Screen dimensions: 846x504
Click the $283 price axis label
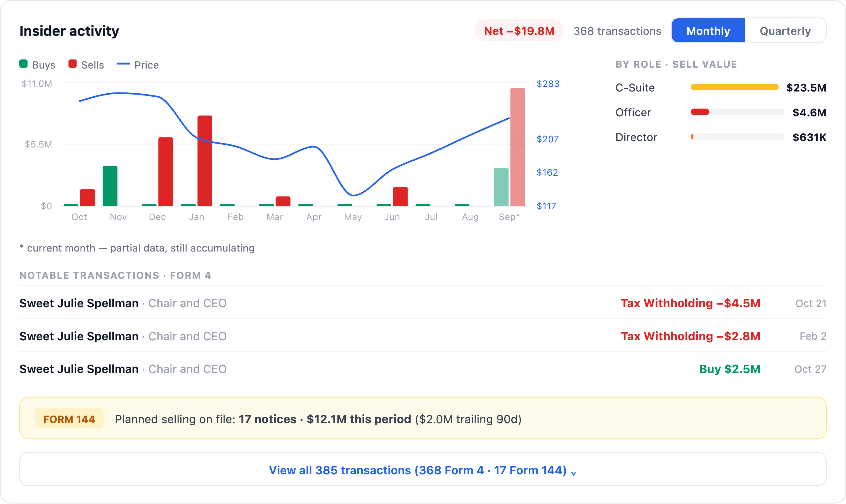(x=548, y=84)
